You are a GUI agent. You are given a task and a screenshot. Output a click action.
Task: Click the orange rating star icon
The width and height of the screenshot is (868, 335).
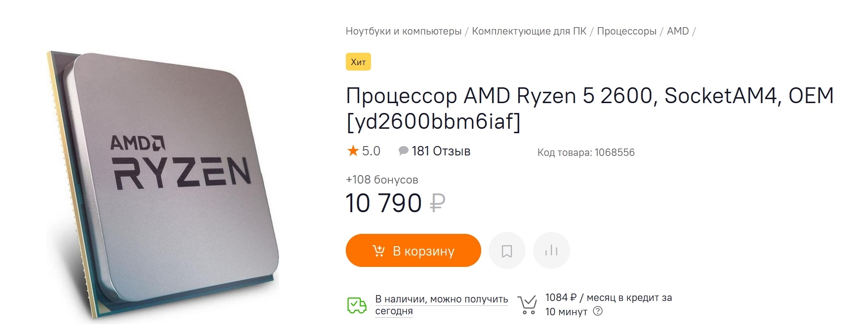353,151
